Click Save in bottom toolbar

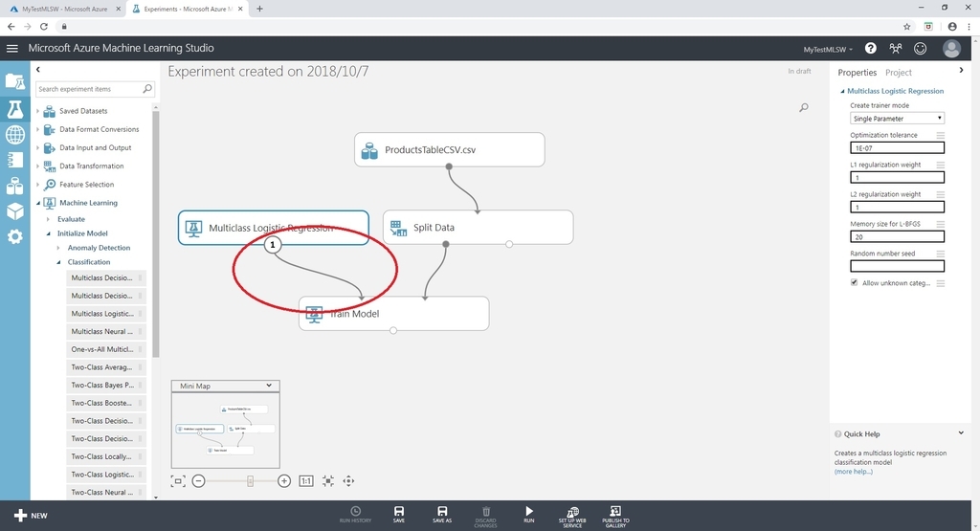[399, 515]
